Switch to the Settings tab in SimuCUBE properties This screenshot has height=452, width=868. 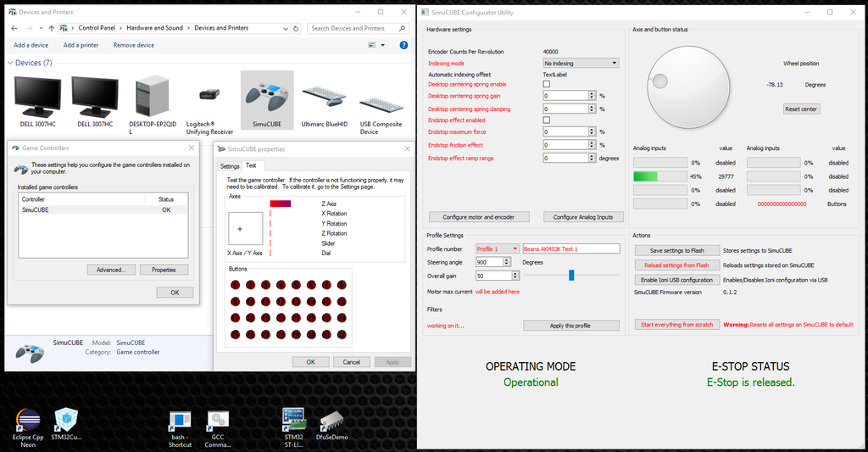click(x=230, y=166)
